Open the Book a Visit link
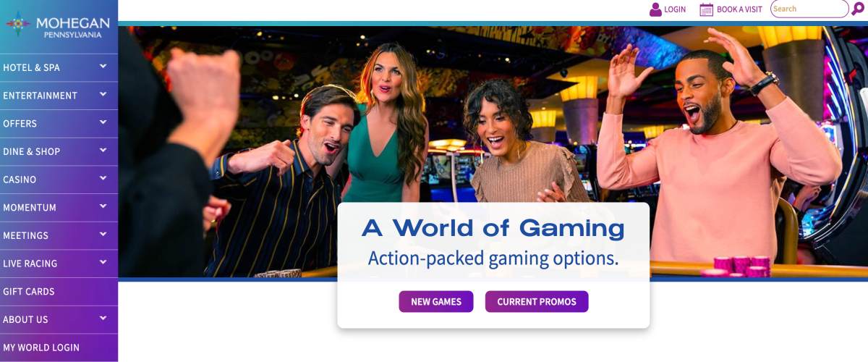Image resolution: width=868 pixels, height=362 pixels. 739,9
